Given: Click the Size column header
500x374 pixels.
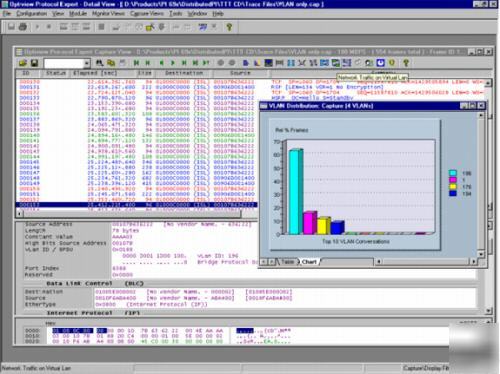Looking at the screenshot, I should pos(144,73).
